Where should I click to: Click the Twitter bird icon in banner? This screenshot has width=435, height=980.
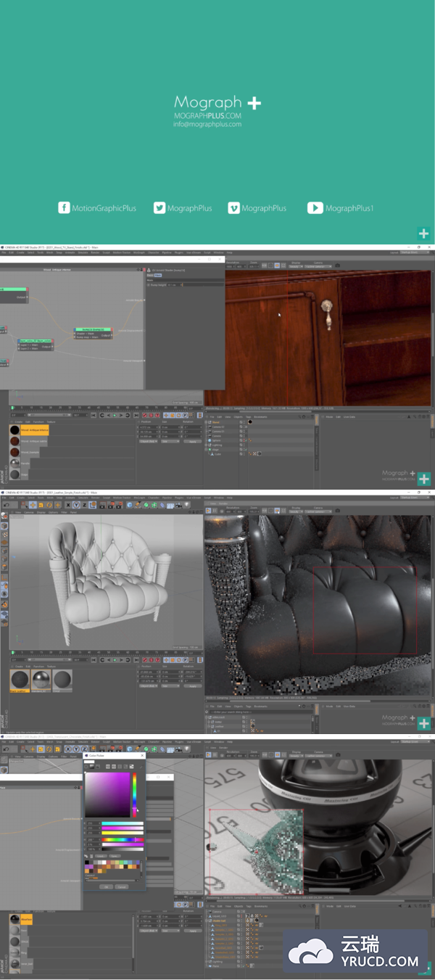(159, 208)
